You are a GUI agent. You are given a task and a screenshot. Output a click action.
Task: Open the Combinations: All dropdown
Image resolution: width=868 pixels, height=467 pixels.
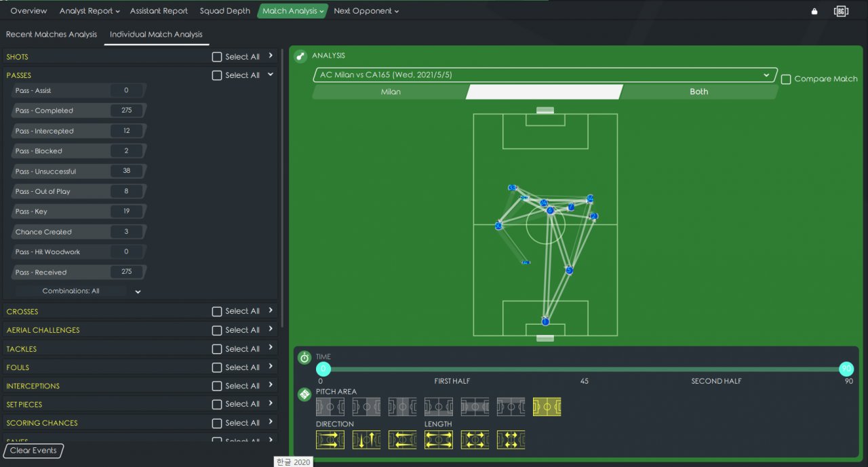click(x=79, y=291)
